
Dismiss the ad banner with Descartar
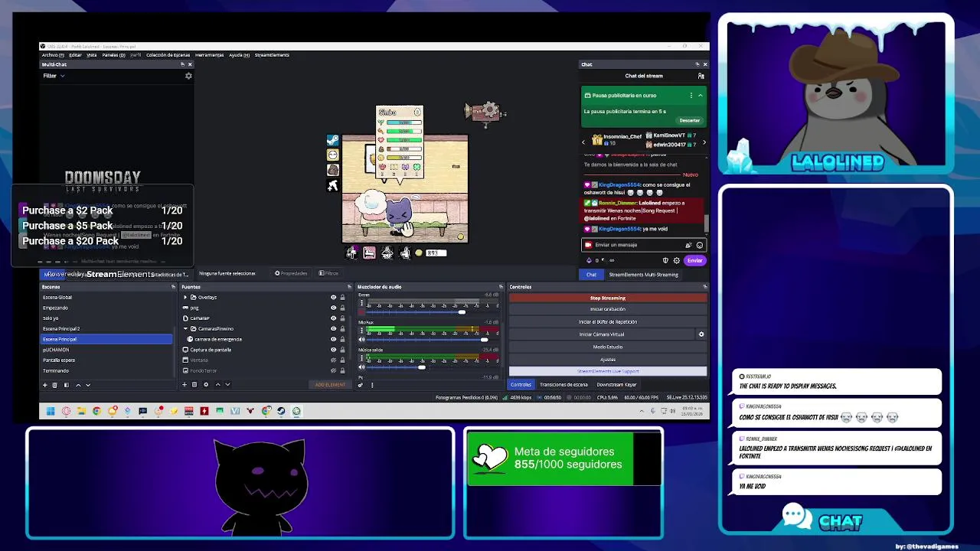tap(690, 120)
